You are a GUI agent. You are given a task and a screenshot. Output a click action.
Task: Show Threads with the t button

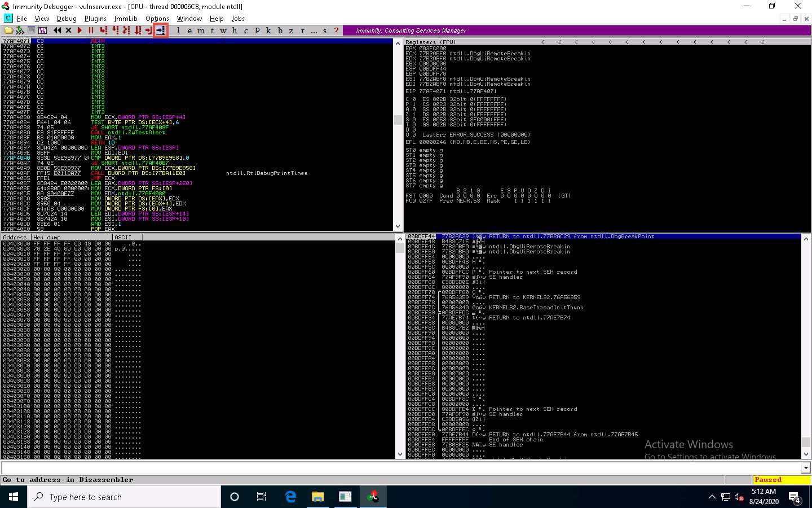[212, 30]
